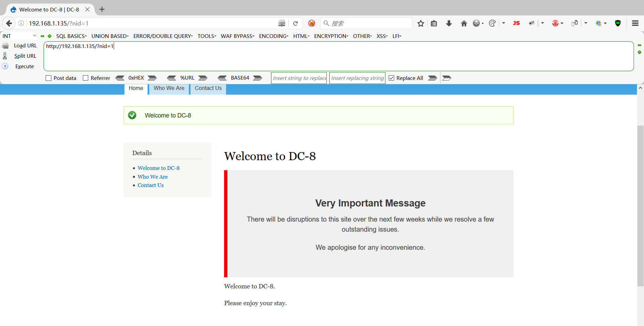Bookmark this page with the star icon

[x=421, y=23]
